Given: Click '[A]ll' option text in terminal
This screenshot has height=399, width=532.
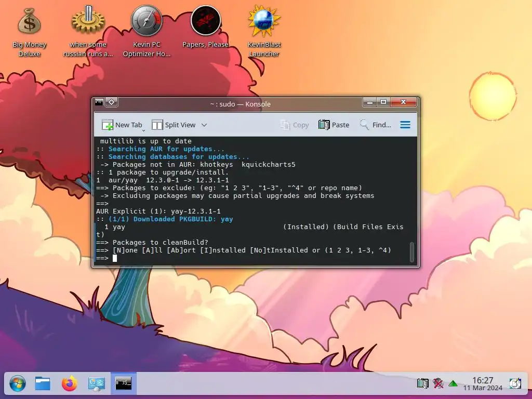Looking at the screenshot, I should pos(152,250).
